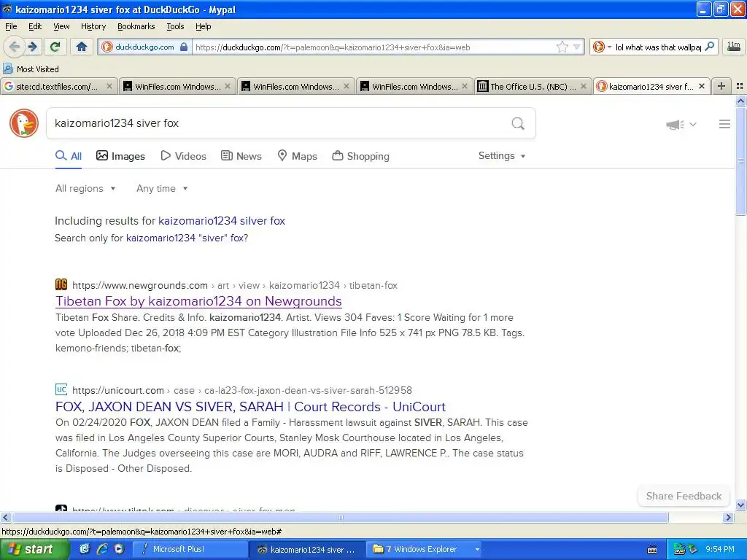Screen dimensions: 747x560
Task: Open the Windows Start menu
Action: 34,549
